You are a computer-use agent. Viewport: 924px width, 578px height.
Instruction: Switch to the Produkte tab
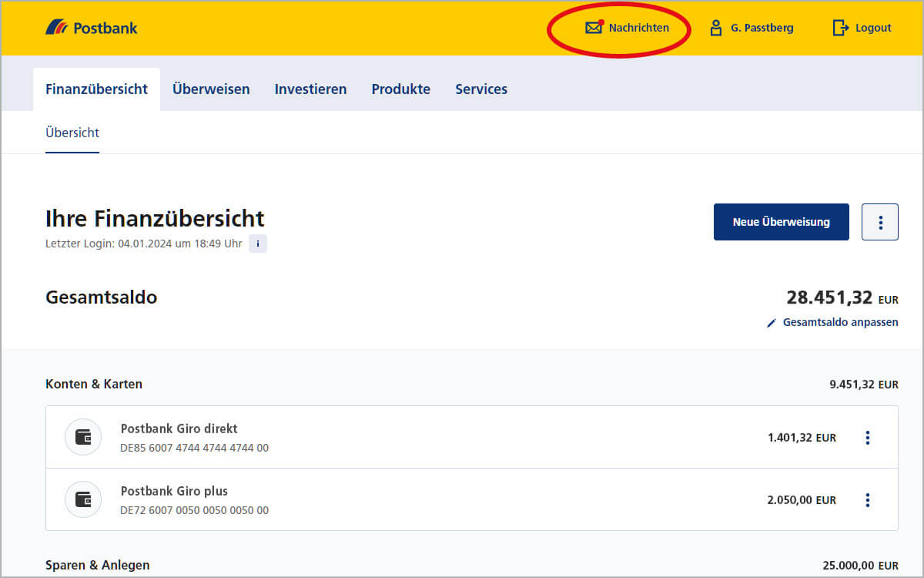(x=401, y=89)
